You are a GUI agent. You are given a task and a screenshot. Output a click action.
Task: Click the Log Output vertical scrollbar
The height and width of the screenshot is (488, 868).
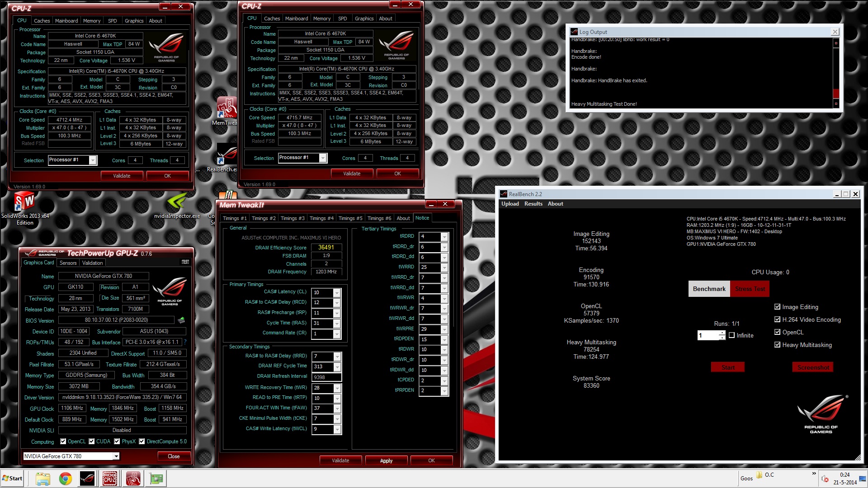(x=836, y=73)
